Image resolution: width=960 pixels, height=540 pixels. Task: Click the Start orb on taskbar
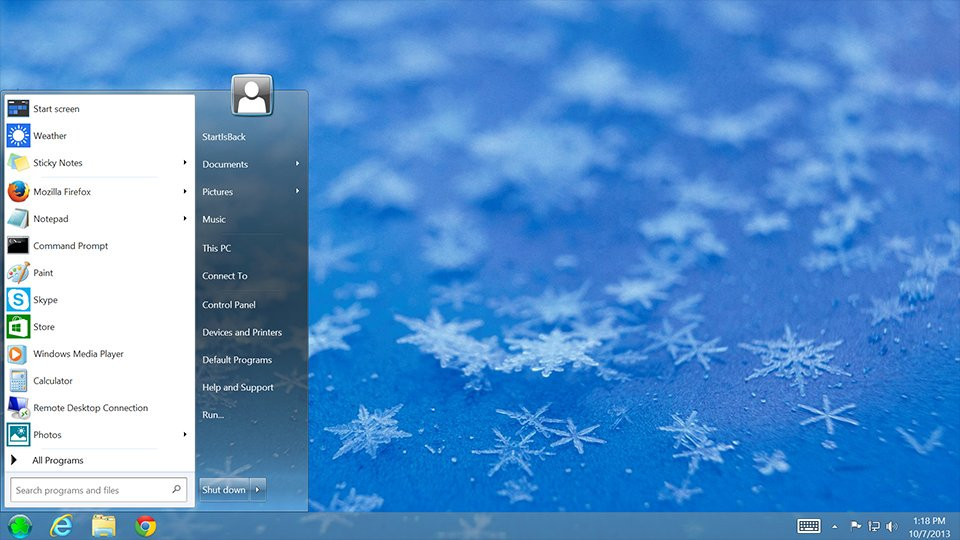click(20, 526)
